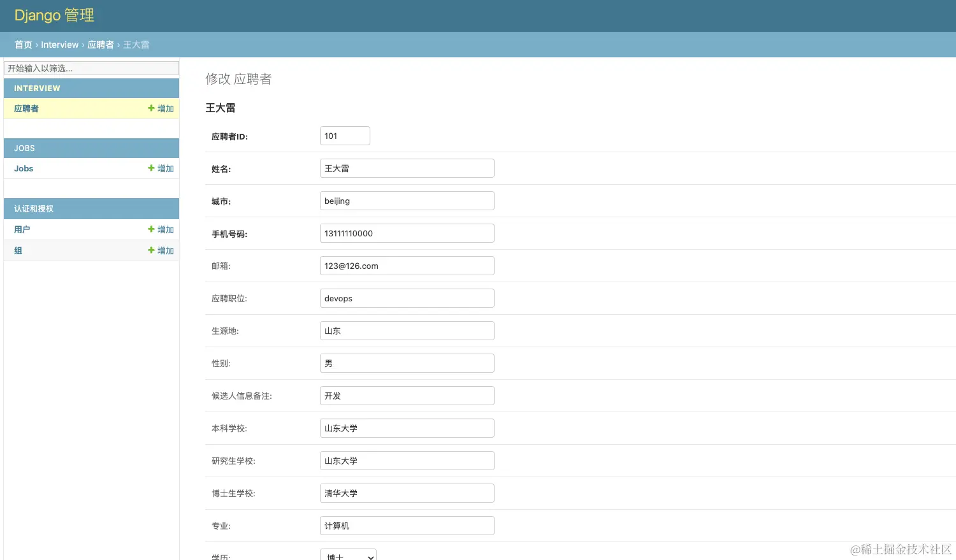The height and width of the screenshot is (560, 956).
Task: Click the 博士生学校 field containing 清华大学
Action: pos(407,493)
